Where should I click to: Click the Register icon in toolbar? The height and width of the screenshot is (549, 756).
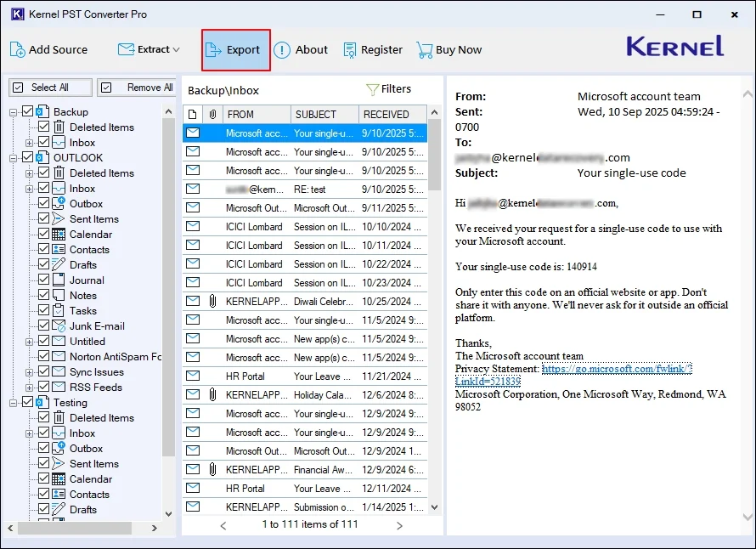tap(349, 50)
